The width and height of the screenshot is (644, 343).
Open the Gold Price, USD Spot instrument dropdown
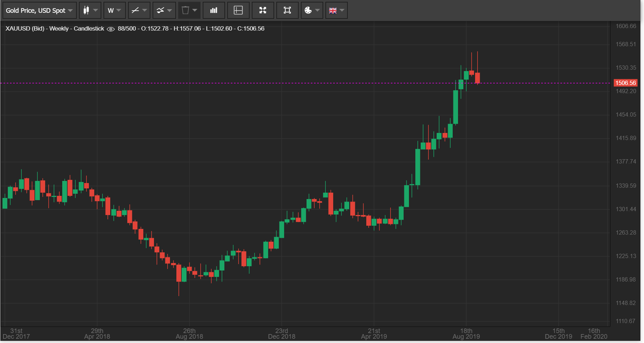point(39,11)
